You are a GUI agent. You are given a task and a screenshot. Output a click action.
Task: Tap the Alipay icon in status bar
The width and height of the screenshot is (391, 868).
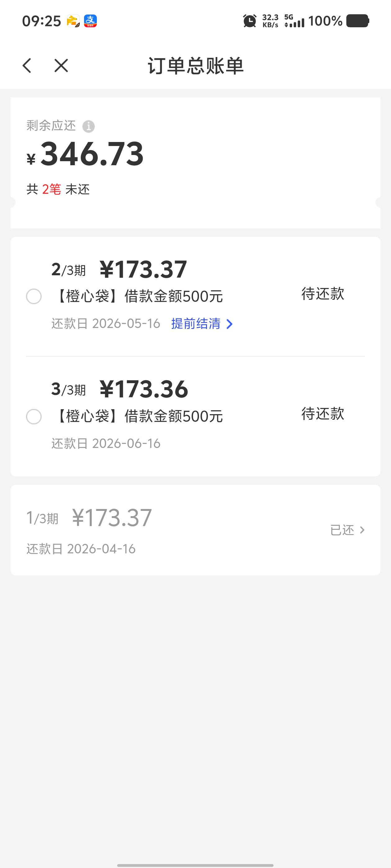(x=90, y=21)
